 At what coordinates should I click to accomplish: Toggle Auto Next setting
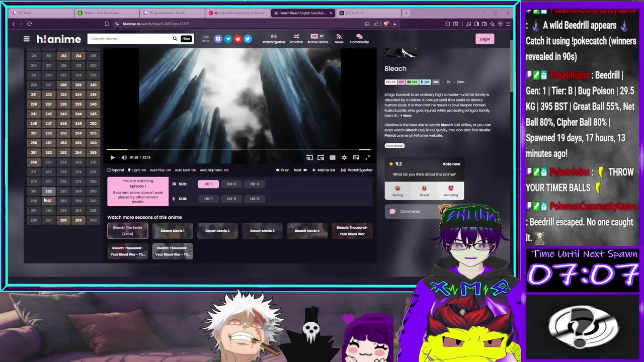(x=185, y=170)
